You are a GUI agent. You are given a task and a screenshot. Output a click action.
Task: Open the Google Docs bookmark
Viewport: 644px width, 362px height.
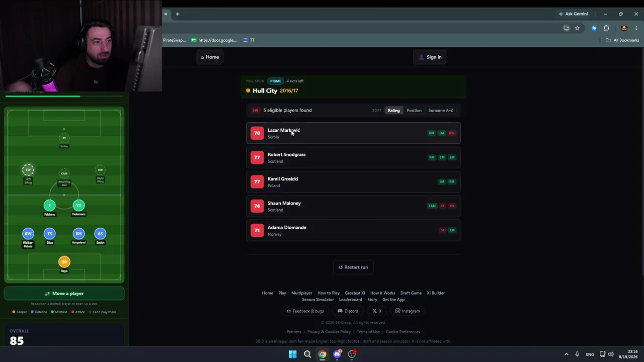pos(214,40)
